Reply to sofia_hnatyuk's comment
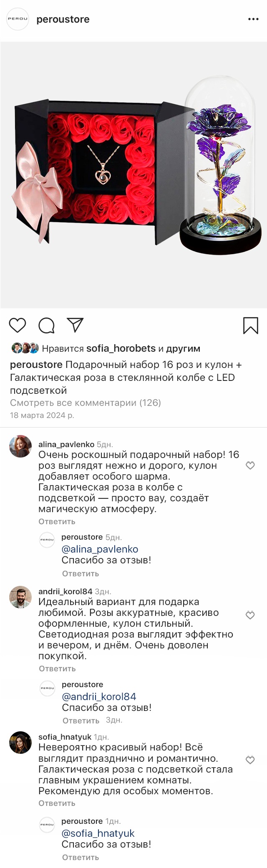This screenshot has height=868, width=267. pos(57,803)
